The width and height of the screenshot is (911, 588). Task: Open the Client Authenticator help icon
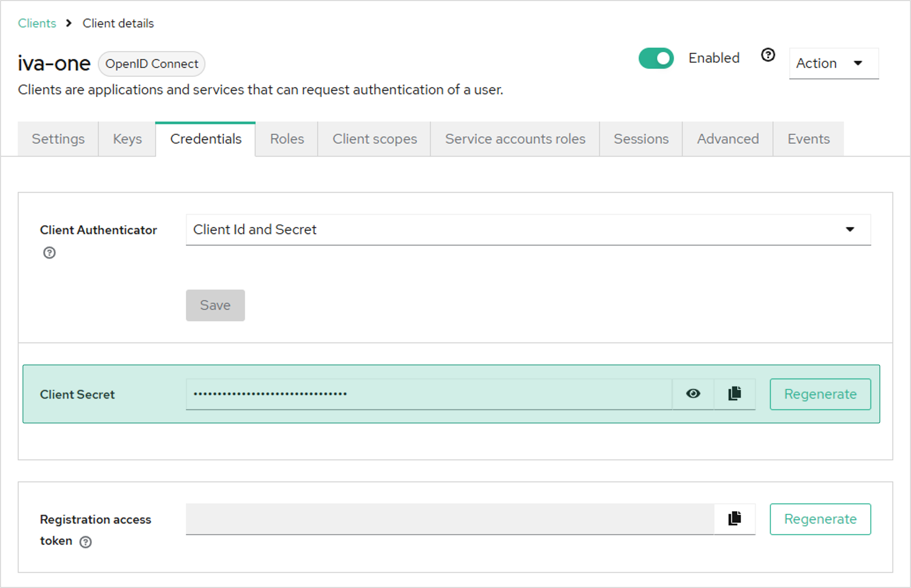(x=49, y=252)
